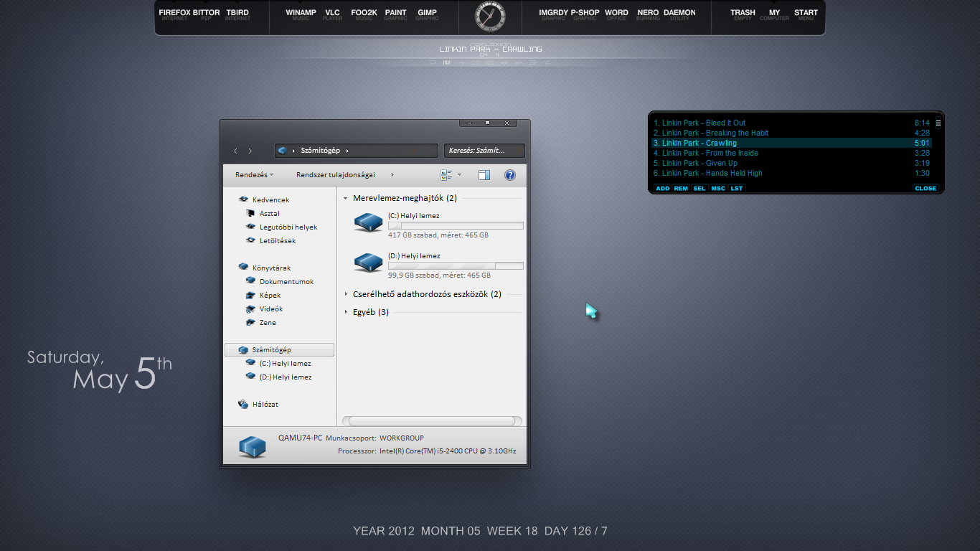Select track Given Up in playlist
980x551 pixels.
(x=791, y=163)
